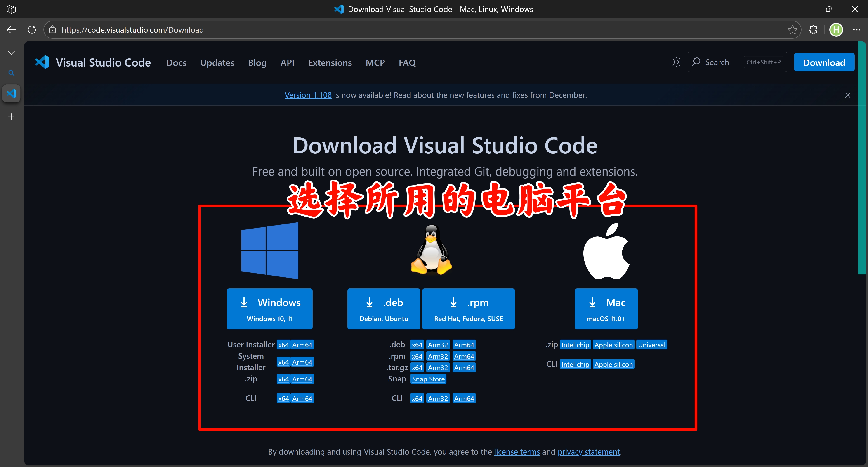The width and height of the screenshot is (868, 467).
Task: Click the back navigation arrow
Action: coord(11,29)
